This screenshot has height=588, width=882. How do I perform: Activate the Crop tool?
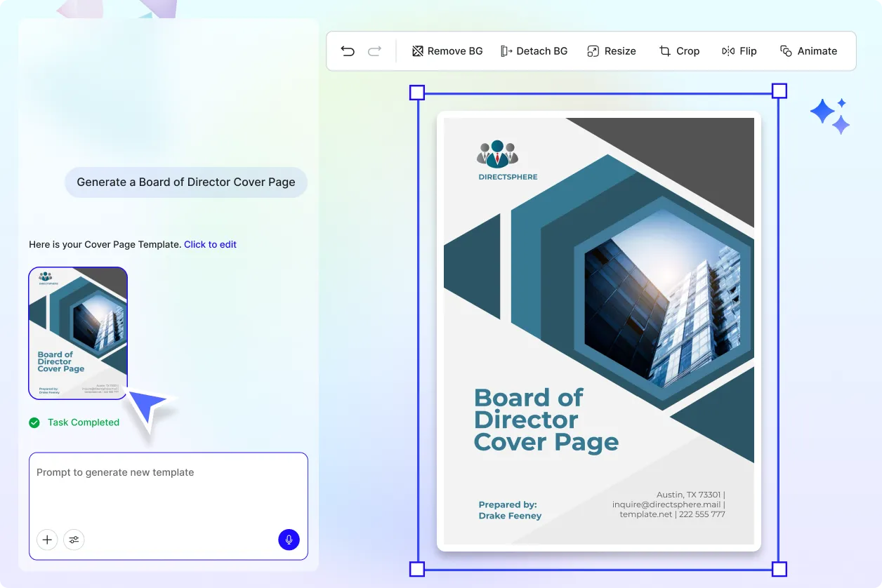(679, 51)
